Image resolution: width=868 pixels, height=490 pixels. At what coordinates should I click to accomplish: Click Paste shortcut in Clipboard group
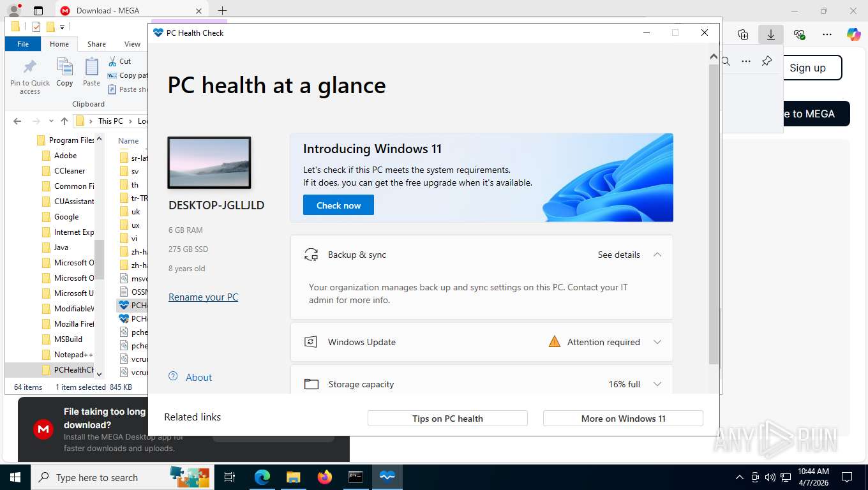click(127, 89)
